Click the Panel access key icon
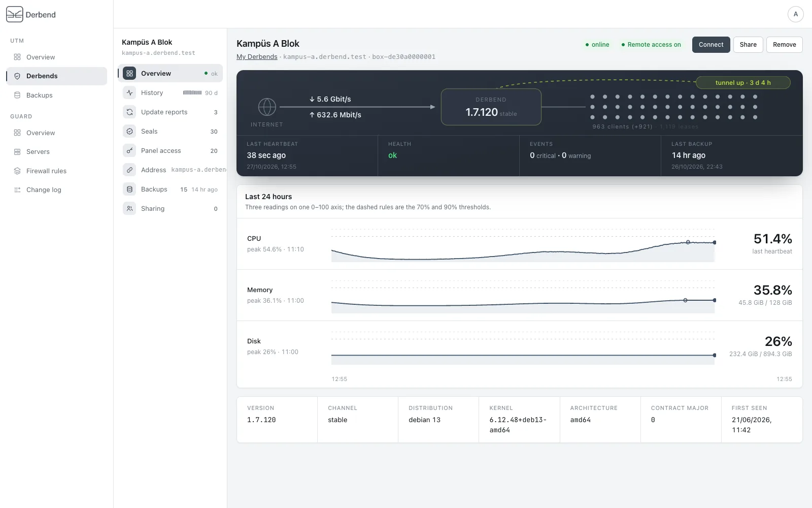 (129, 150)
